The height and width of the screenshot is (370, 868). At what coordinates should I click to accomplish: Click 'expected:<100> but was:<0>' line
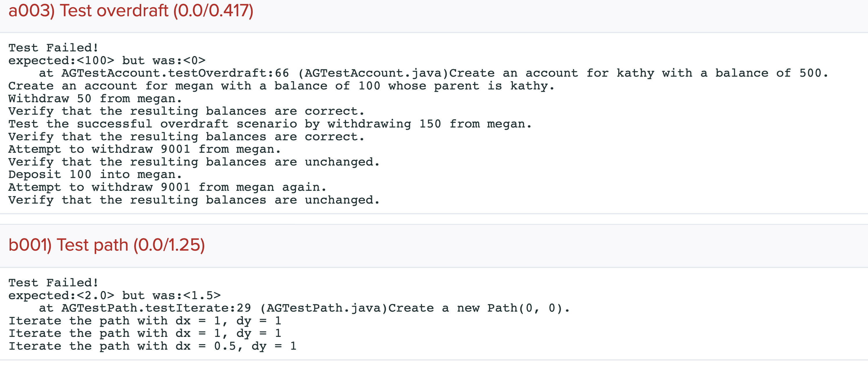click(x=107, y=61)
